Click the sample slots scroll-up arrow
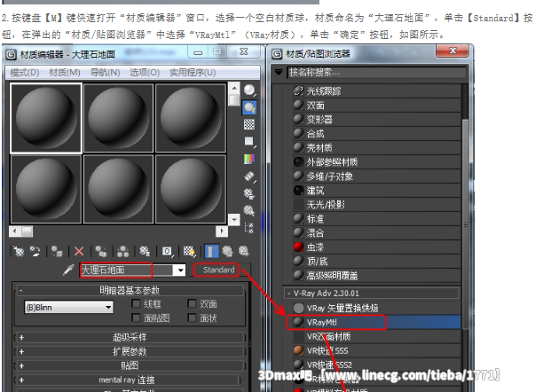Screen dimensions: 535x392 pyautogui.click(x=234, y=89)
